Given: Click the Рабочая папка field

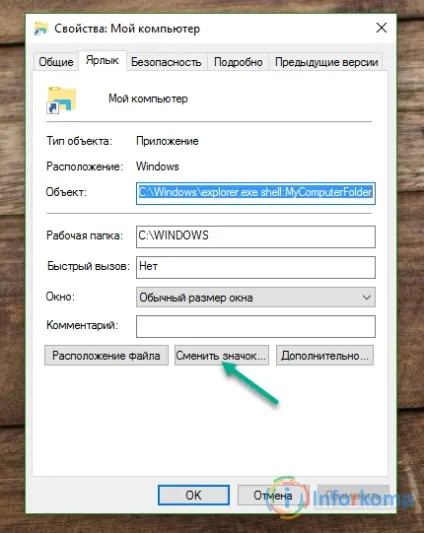Looking at the screenshot, I should [256, 236].
